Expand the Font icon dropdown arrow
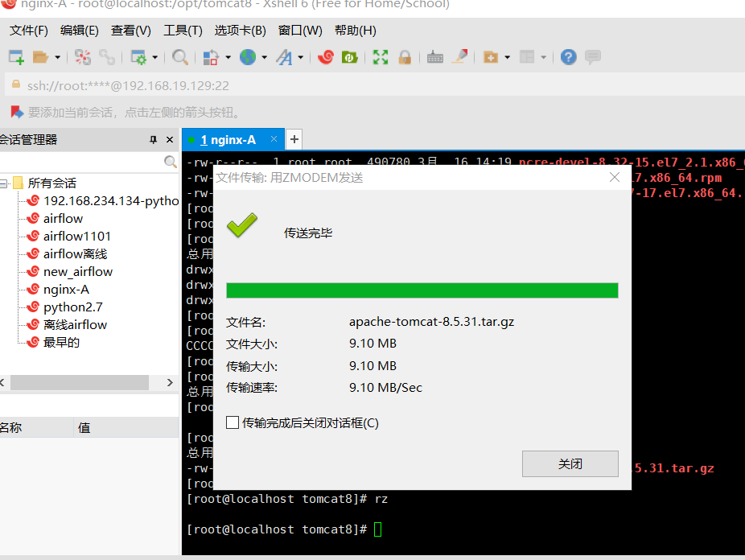 (x=301, y=57)
